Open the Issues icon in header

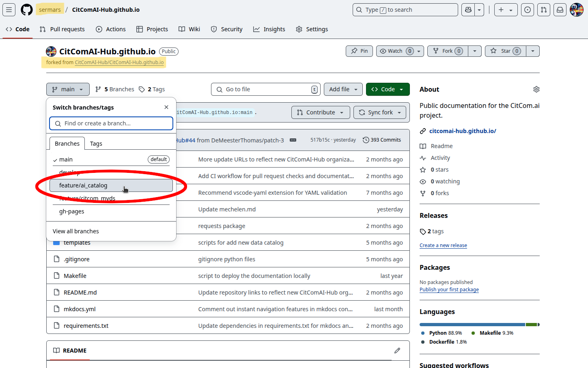pos(528,10)
